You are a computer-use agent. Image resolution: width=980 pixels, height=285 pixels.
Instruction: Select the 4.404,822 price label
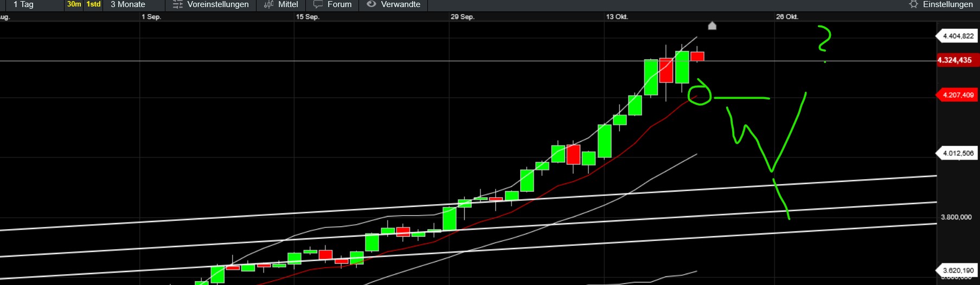[x=956, y=36]
